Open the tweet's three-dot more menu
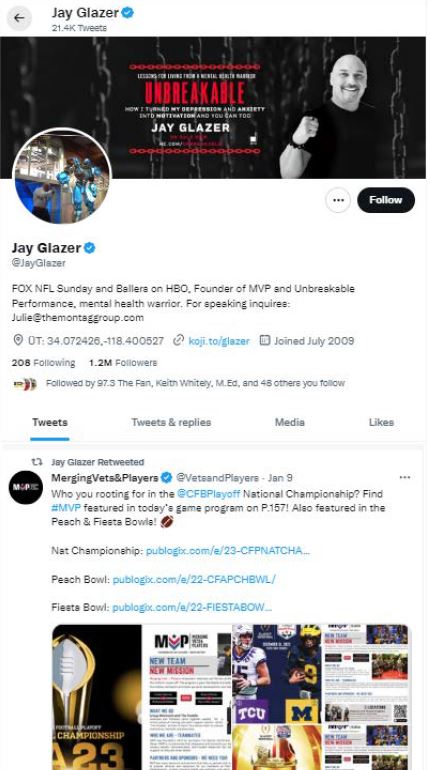This screenshot has height=770, width=430. [x=404, y=477]
